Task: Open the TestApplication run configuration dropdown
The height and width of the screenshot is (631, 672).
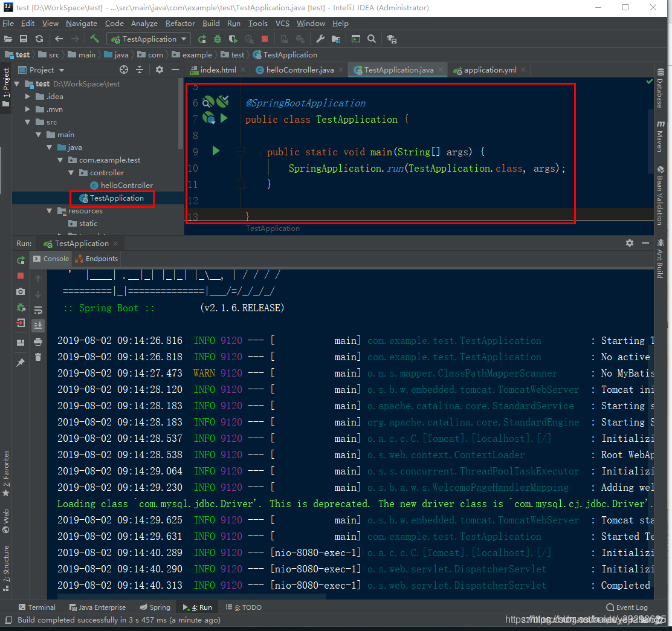Action: tap(149, 39)
